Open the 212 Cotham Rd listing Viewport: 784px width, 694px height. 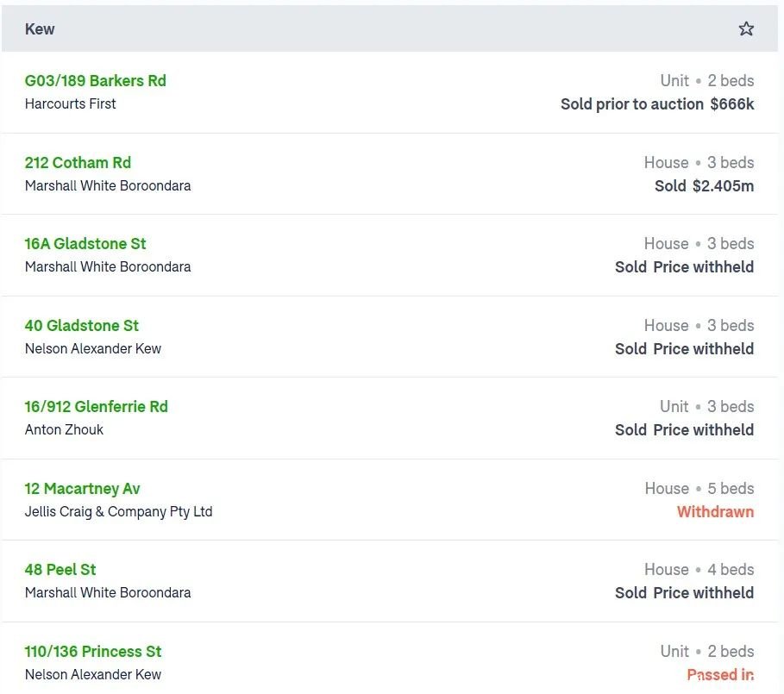78,163
